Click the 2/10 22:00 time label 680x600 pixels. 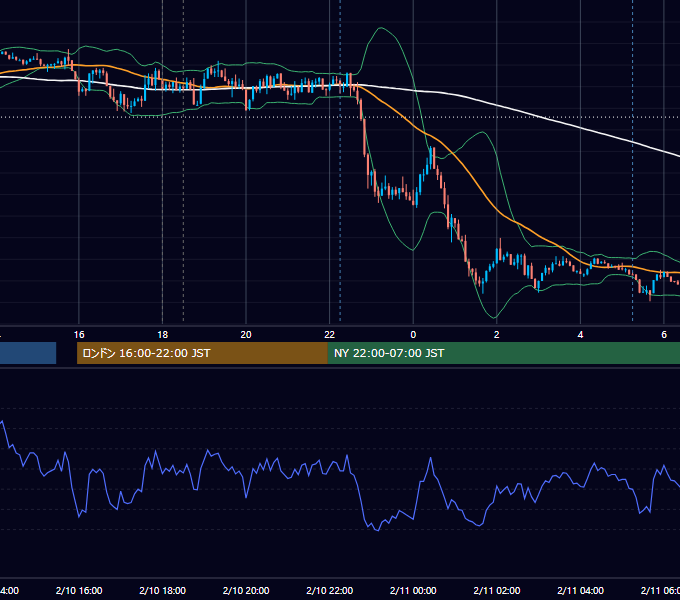point(330,590)
